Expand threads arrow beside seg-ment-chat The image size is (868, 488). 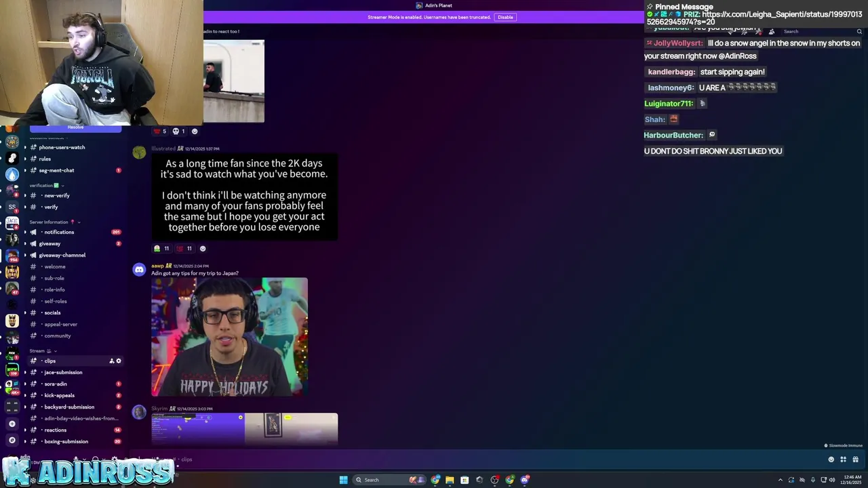tap(25, 170)
